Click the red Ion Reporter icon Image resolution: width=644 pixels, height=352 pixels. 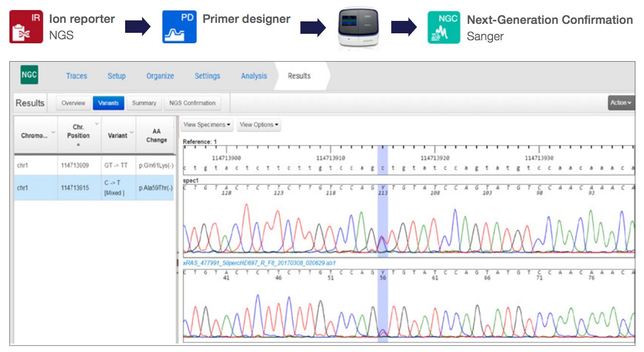[26, 27]
